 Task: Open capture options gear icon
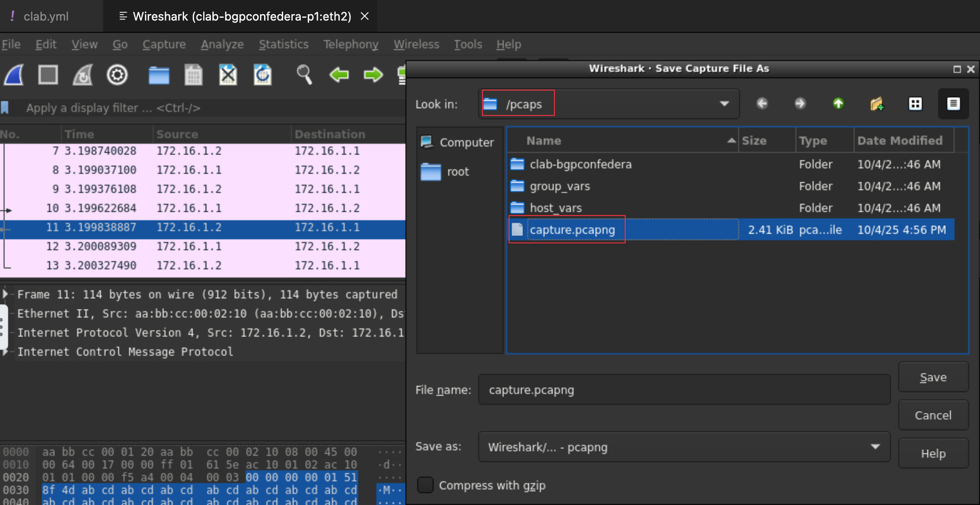point(117,75)
